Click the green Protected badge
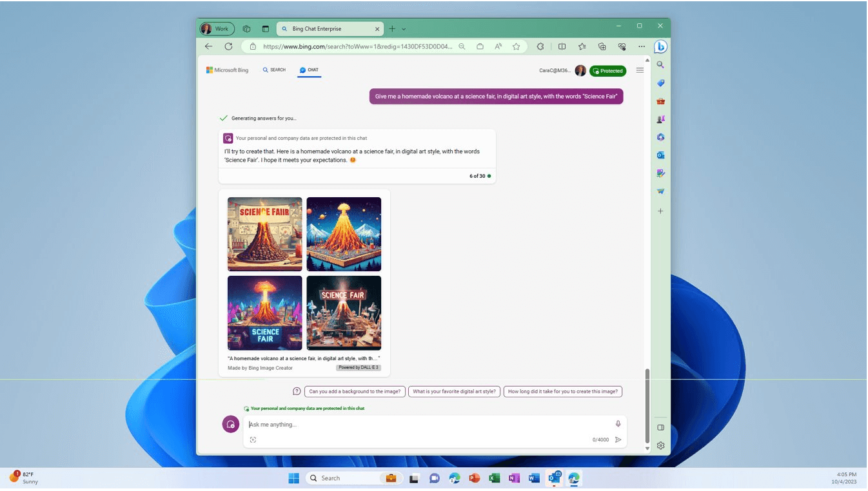Viewport: 868px width, 491px height. click(x=608, y=71)
